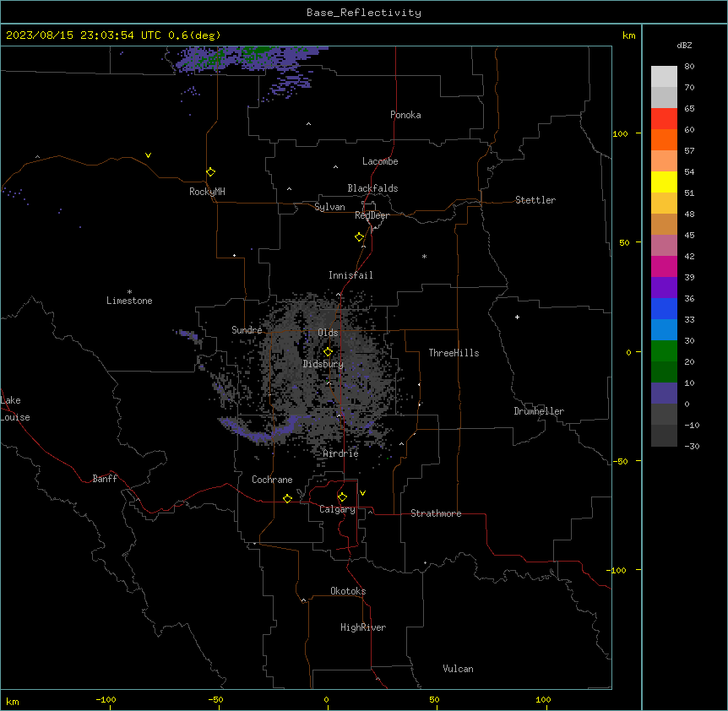Select the Strathmore label
The width and height of the screenshot is (728, 711).
click(x=436, y=513)
